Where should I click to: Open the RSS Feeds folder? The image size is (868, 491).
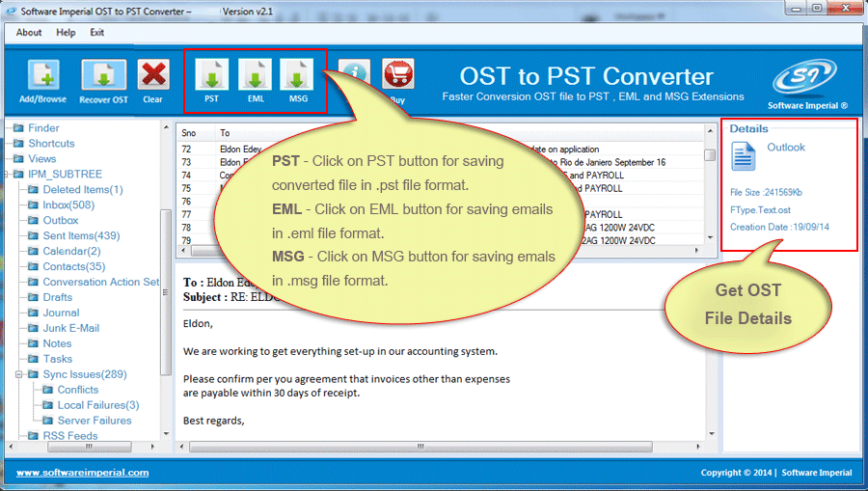pos(69,436)
